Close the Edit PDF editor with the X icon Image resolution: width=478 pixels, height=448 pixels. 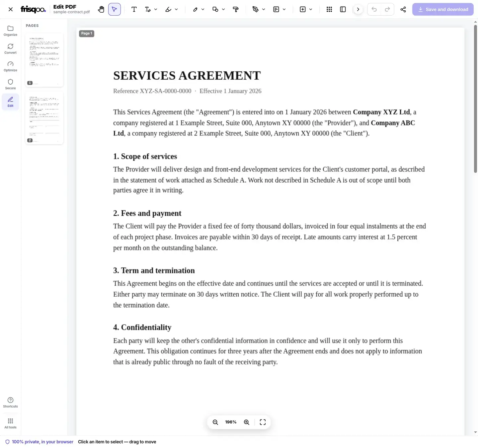coord(11,9)
